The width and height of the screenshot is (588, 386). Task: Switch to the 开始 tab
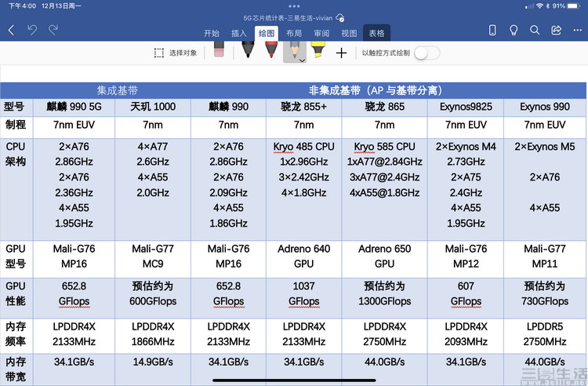pos(212,34)
